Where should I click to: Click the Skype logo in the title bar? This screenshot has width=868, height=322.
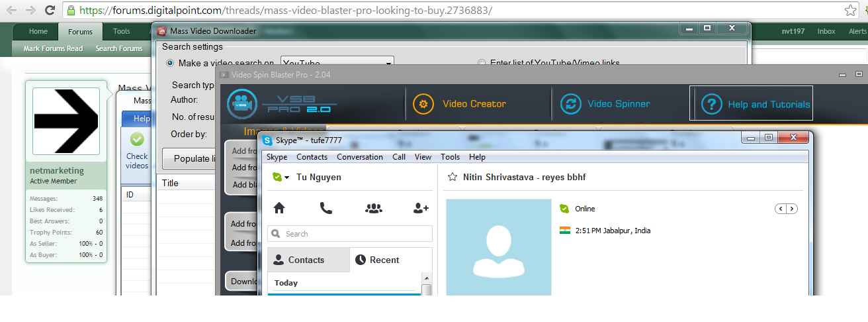tap(267, 140)
